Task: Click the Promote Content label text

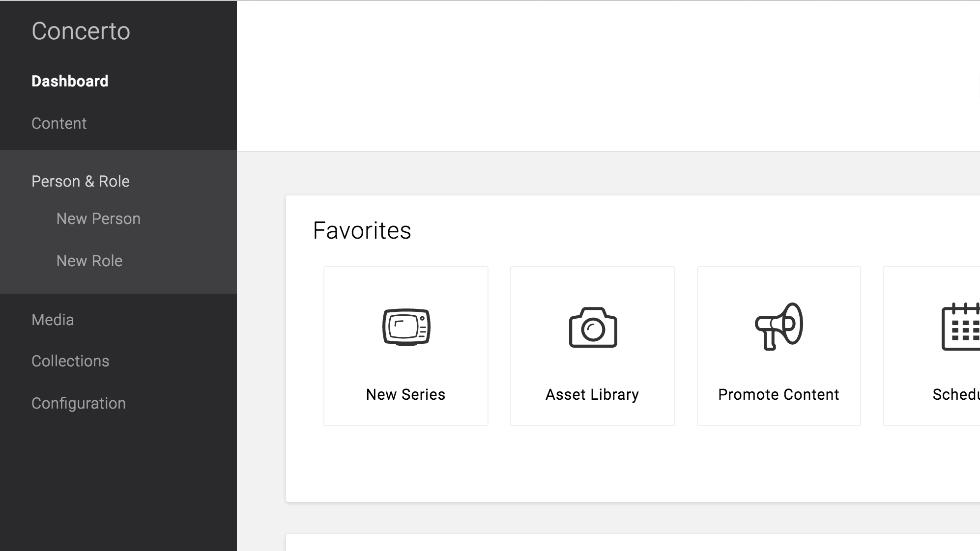Action: [x=778, y=394]
